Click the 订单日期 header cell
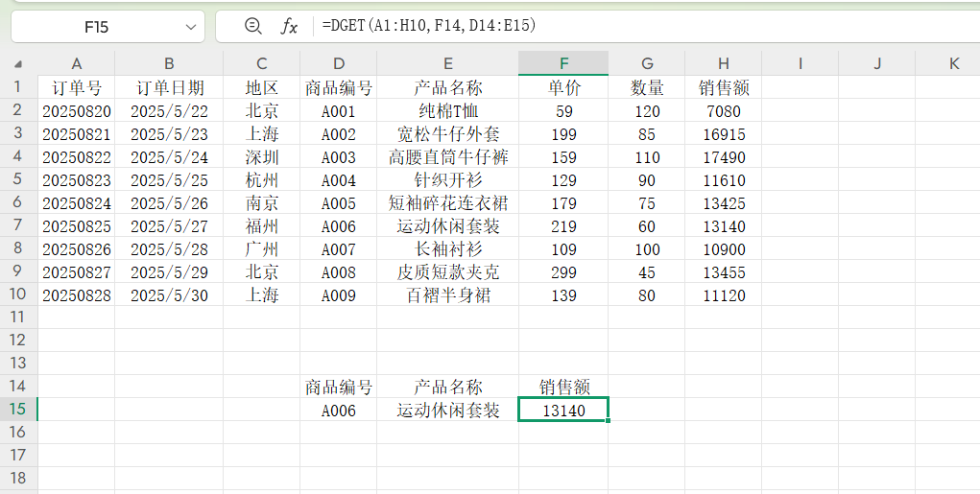Image resolution: width=980 pixels, height=494 pixels. [x=169, y=87]
